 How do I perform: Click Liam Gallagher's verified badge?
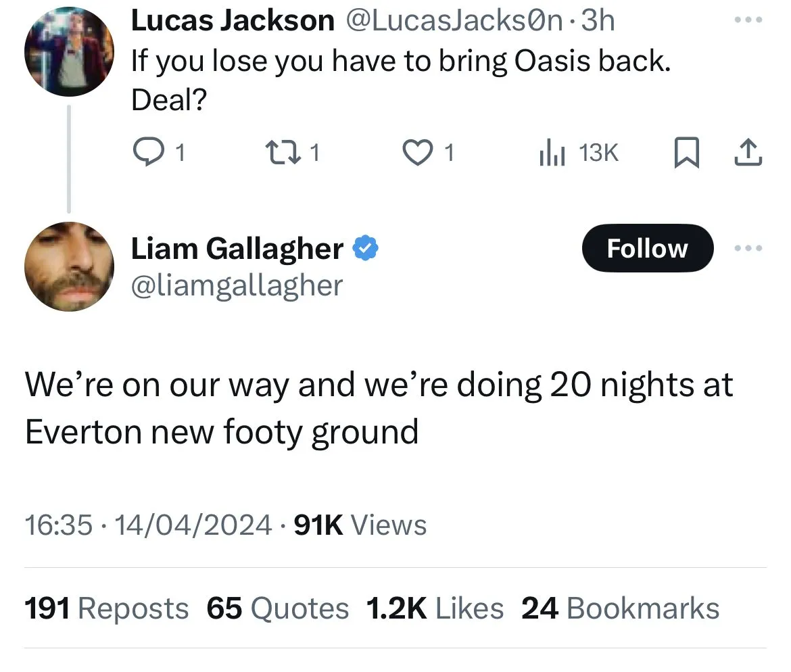[x=366, y=249]
